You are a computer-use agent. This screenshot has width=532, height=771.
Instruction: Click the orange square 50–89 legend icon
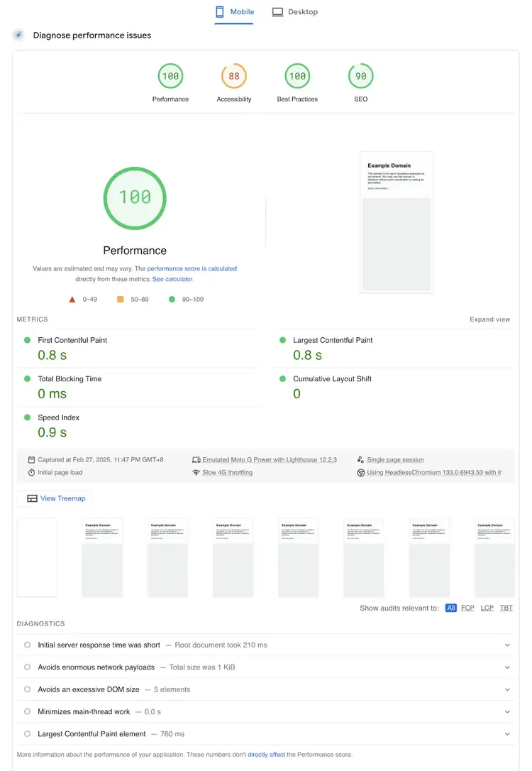[x=121, y=299]
